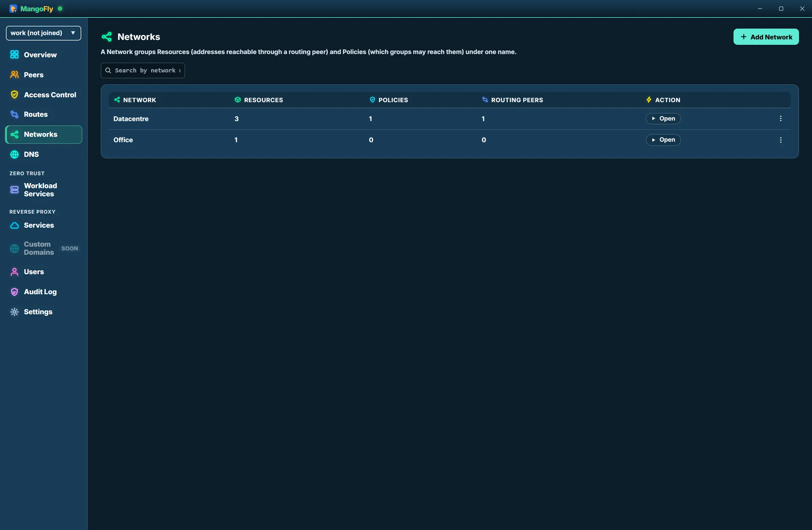The image size is (812, 530).
Task: Click the SOON badge beside Custom Domains
Action: (x=70, y=249)
